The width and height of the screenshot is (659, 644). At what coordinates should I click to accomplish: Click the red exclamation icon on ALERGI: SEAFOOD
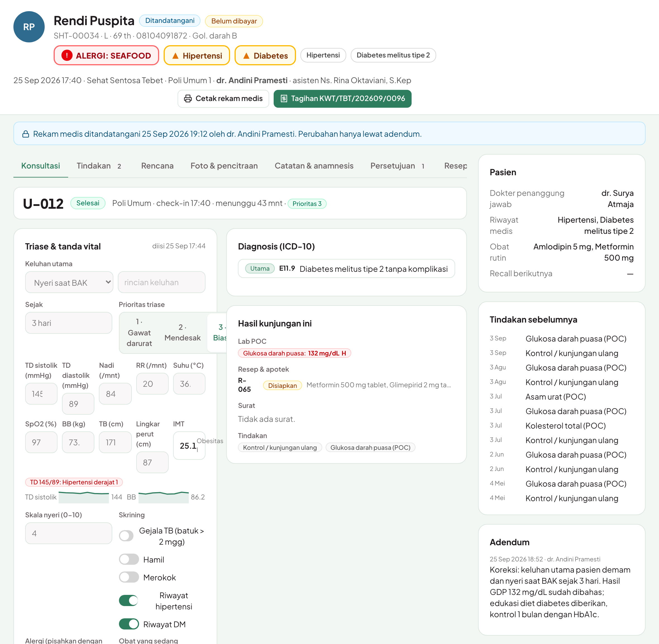(x=67, y=55)
